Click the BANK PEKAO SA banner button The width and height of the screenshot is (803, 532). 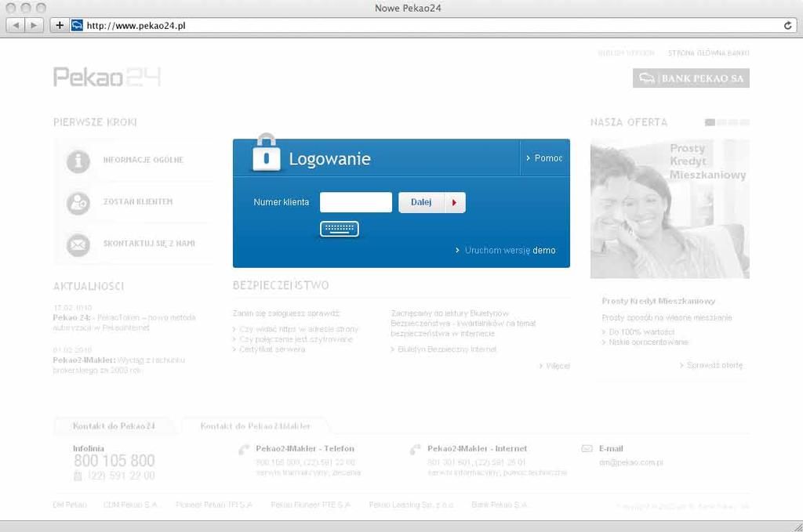691,78
